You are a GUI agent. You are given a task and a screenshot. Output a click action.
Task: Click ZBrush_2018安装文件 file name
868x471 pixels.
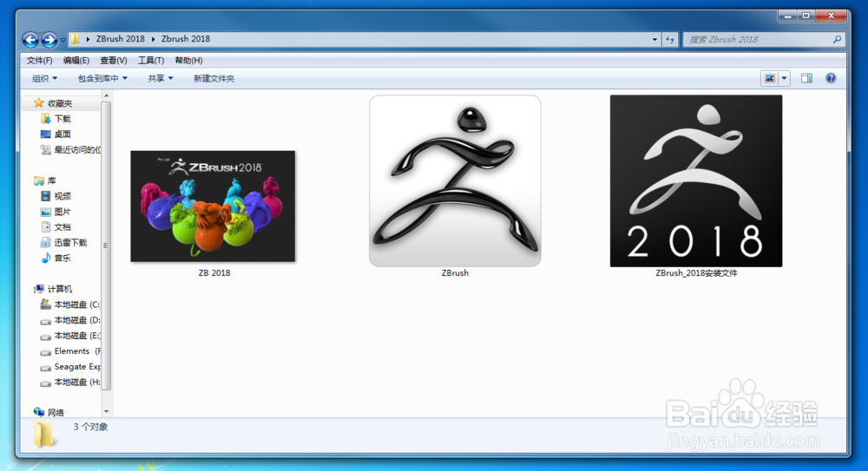696,273
